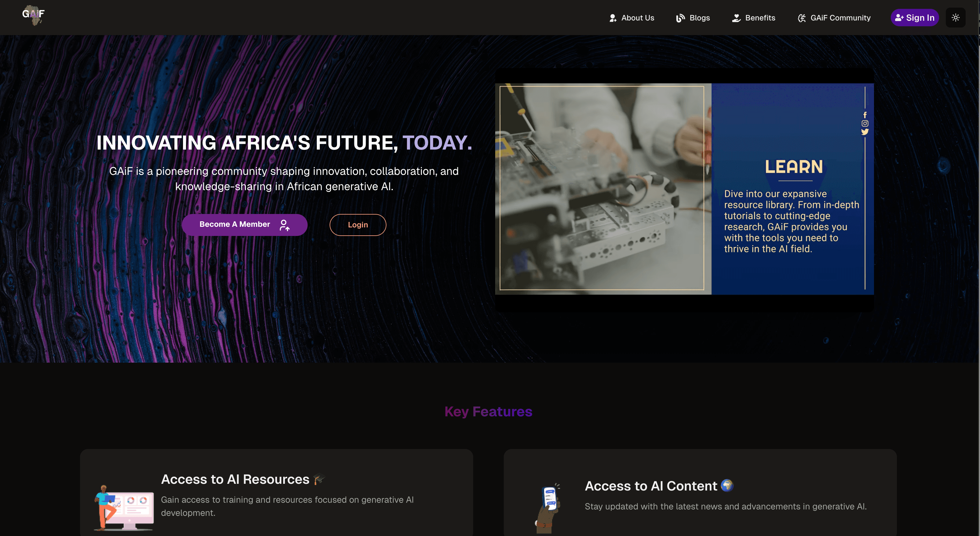Click the Instagram icon in the banner

coord(865,123)
